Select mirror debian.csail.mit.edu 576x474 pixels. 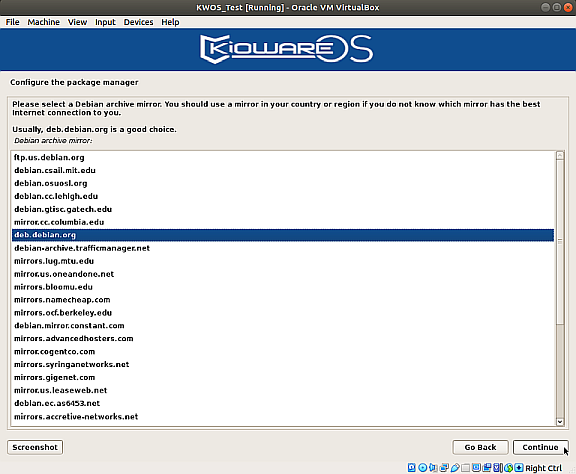283,170
